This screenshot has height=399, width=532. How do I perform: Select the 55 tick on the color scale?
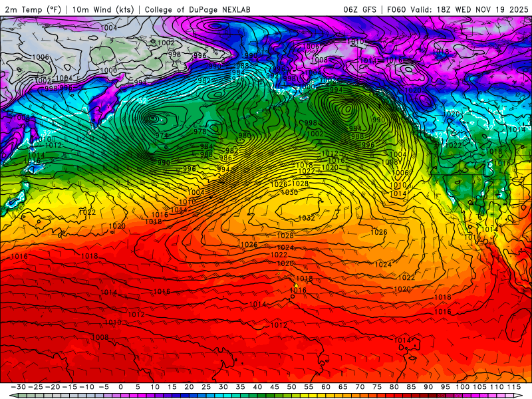coord(309,387)
